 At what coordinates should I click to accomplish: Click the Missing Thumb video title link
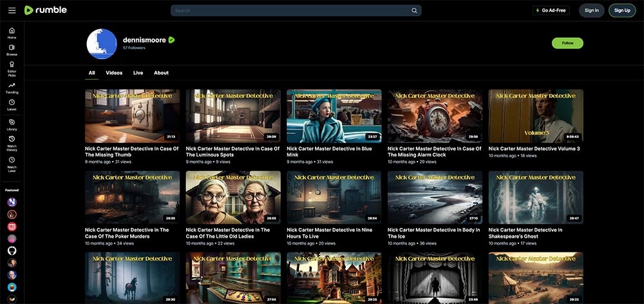coord(132,151)
